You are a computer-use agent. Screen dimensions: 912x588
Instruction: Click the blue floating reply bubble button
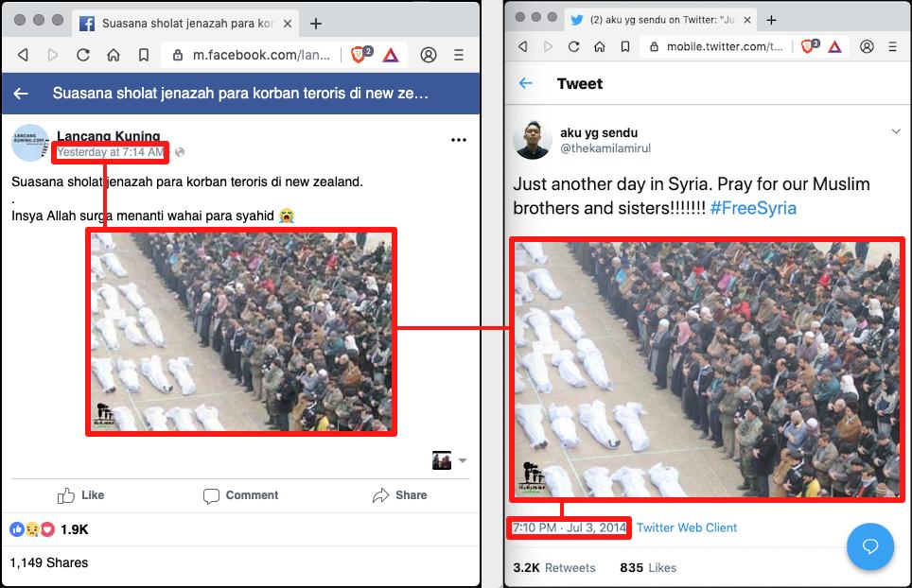(870, 546)
